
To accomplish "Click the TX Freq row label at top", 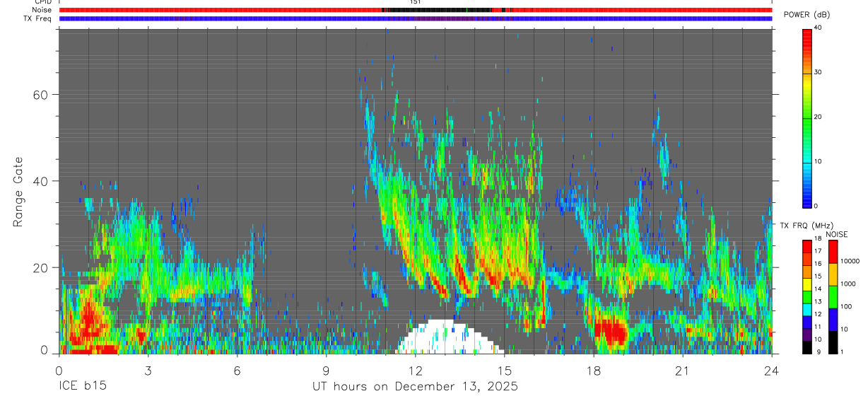I will tap(37, 18).
